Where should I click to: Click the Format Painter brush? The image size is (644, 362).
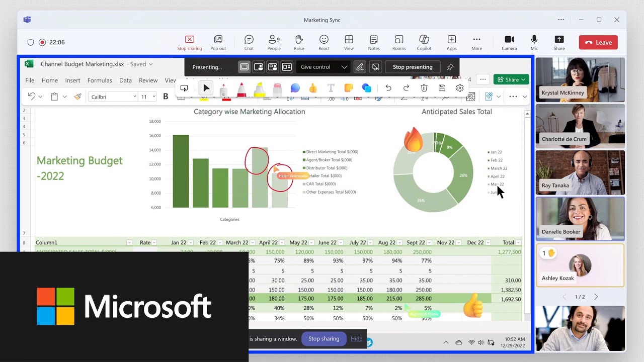78,97
